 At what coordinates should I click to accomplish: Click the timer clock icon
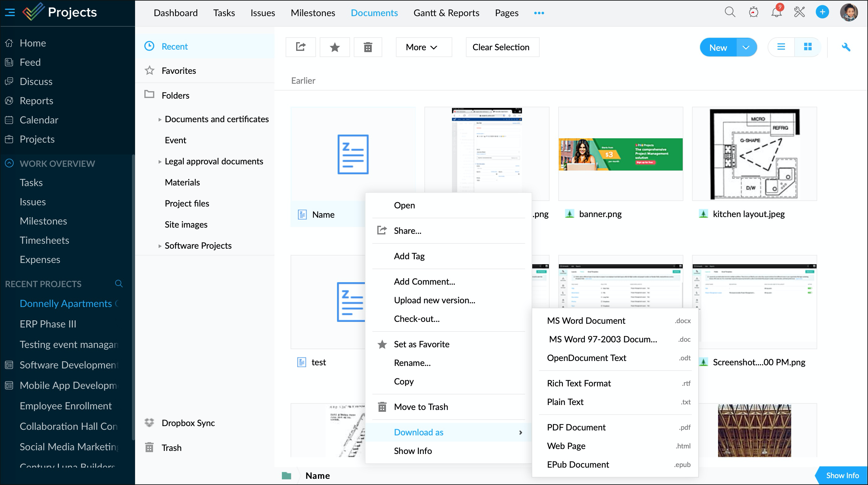753,12
